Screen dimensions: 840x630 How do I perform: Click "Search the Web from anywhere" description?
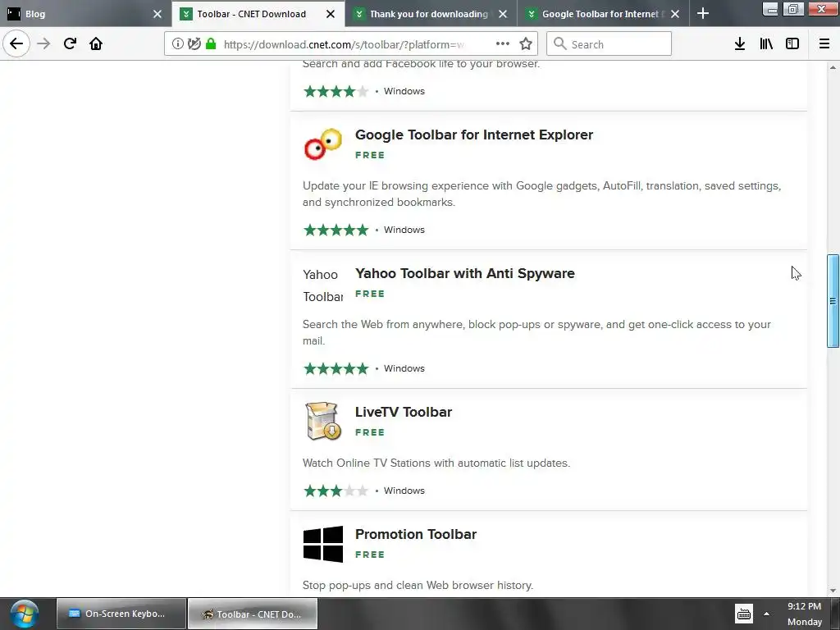536,333
